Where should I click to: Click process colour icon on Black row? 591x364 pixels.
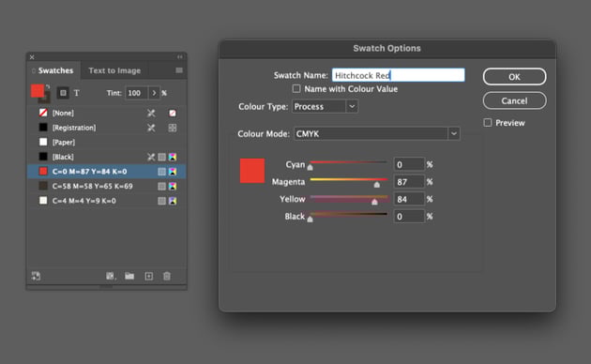pos(161,157)
